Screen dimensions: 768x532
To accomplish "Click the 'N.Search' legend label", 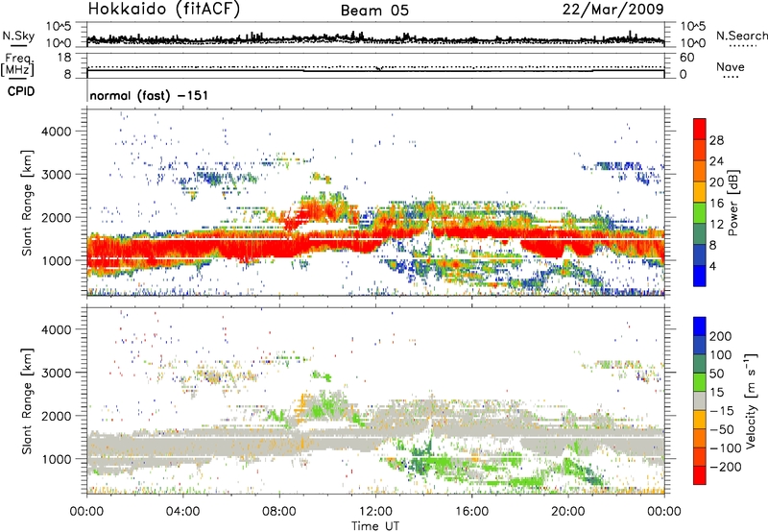I will [741, 36].
